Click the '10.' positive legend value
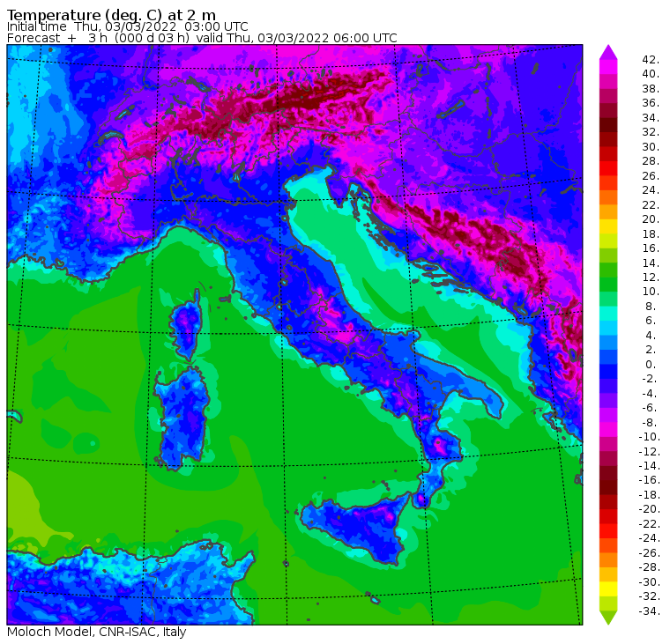Screen dimensions: 670x644 coord(651,292)
